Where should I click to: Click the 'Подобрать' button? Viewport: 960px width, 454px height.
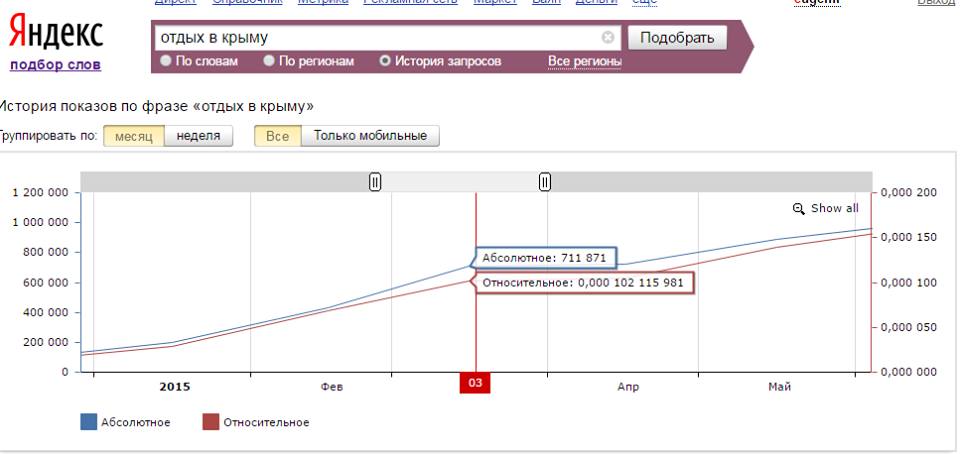[x=677, y=38]
